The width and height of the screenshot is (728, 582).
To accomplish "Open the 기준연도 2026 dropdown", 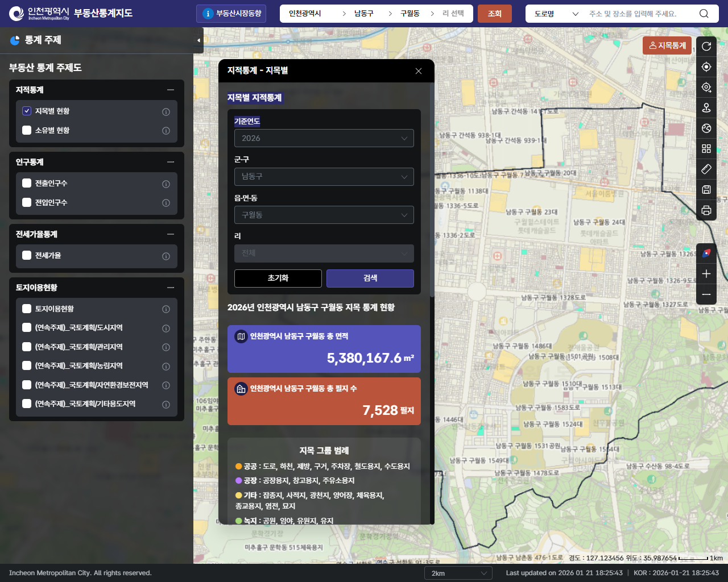I will 324,138.
